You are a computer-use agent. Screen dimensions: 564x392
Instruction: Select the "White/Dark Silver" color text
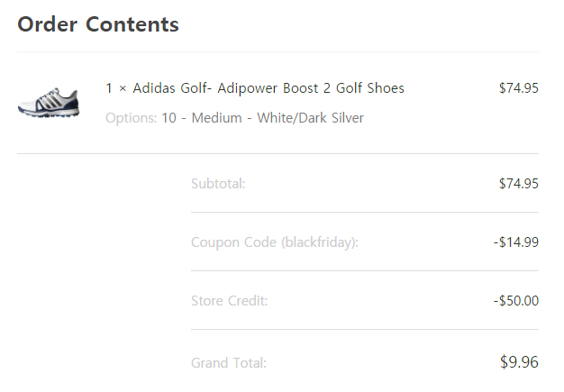(x=310, y=118)
